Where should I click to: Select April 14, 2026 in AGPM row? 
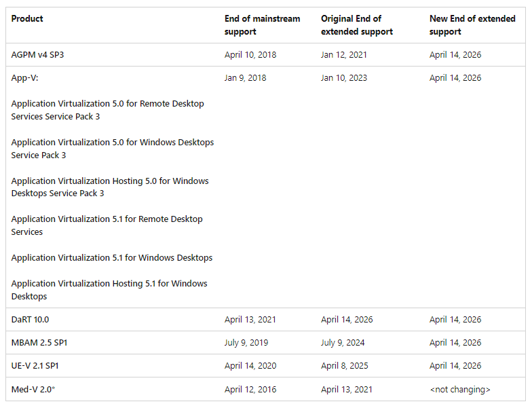click(x=455, y=54)
